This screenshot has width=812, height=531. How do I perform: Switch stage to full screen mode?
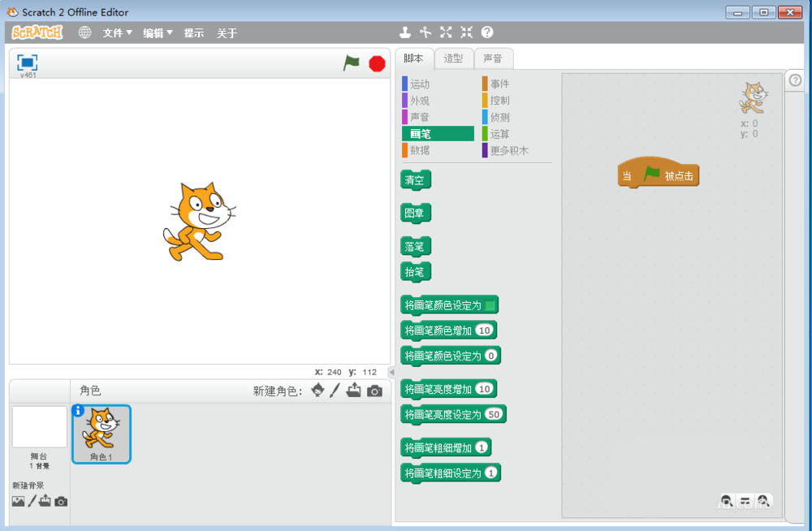click(x=27, y=63)
